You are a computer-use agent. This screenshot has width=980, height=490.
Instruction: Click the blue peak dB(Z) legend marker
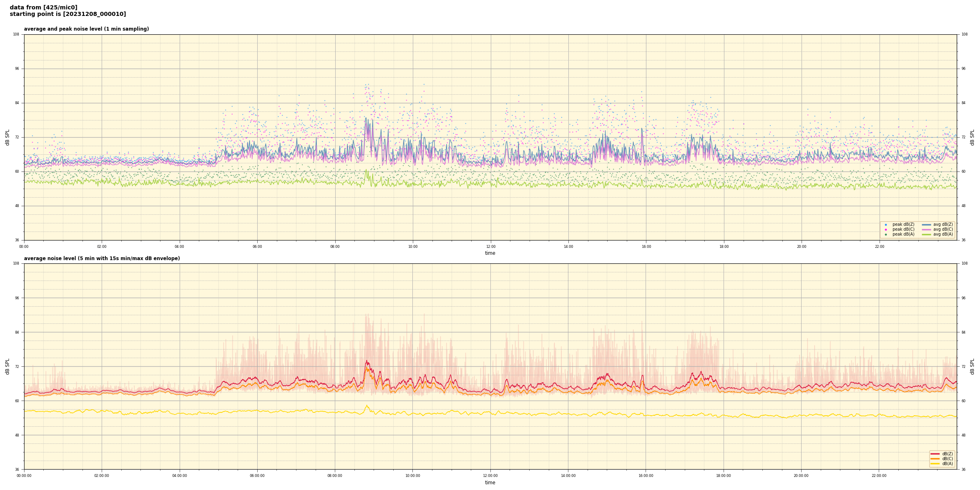886,225
